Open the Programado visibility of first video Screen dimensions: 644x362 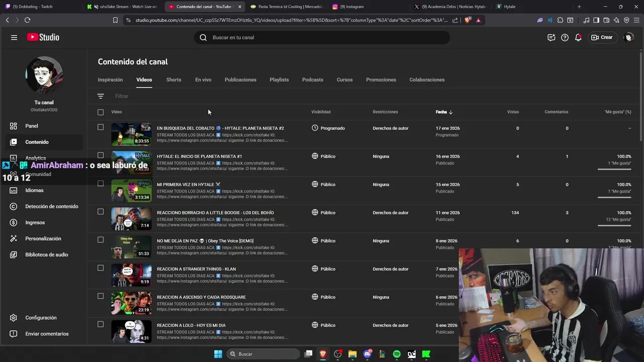tap(328, 128)
